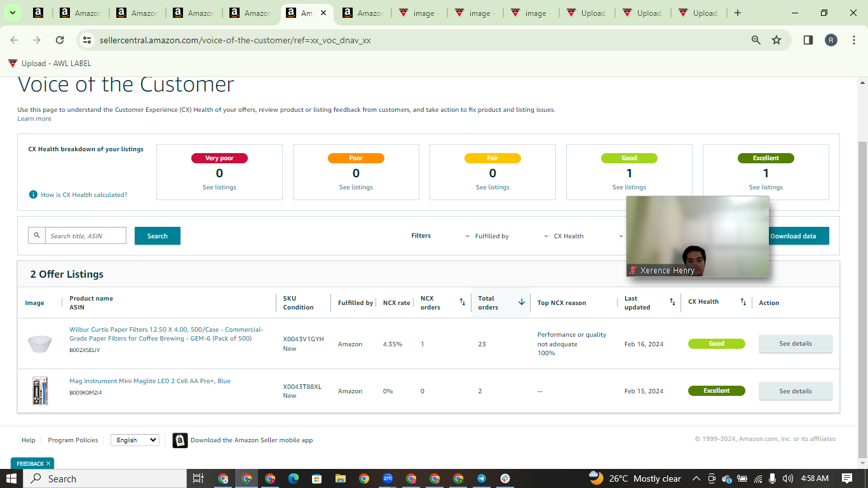Viewport: 868px width, 488px height.
Task: Open the Chrome profile R avatar
Action: [831, 40]
